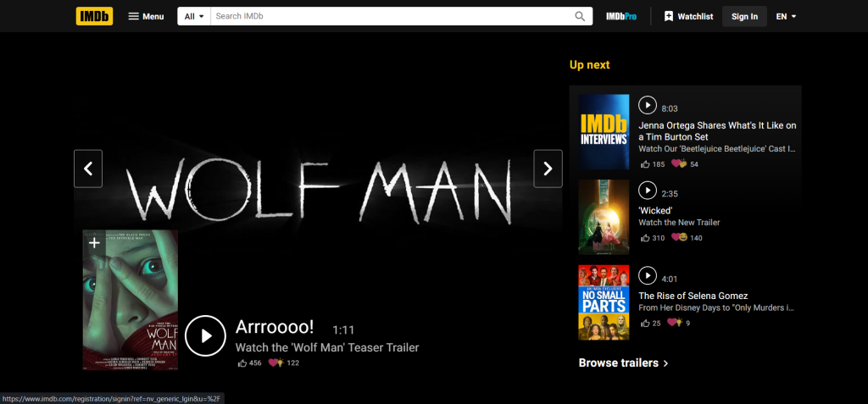Expand the All search category dropdown
This screenshot has height=404, width=868.
coord(194,16)
